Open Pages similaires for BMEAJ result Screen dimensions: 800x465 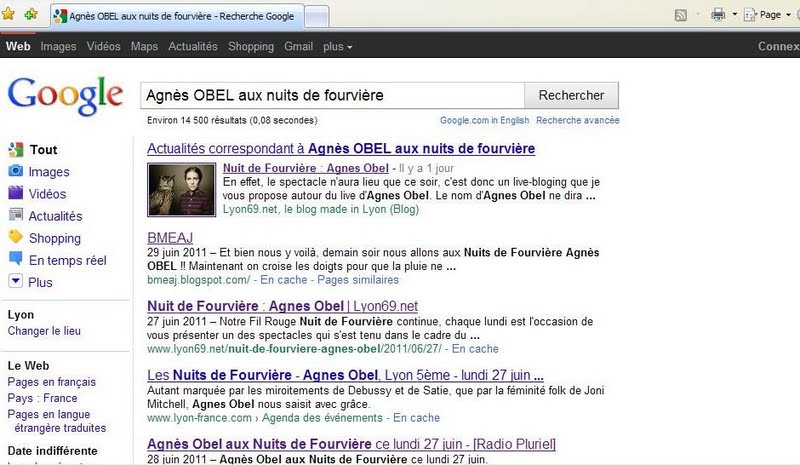pos(358,280)
